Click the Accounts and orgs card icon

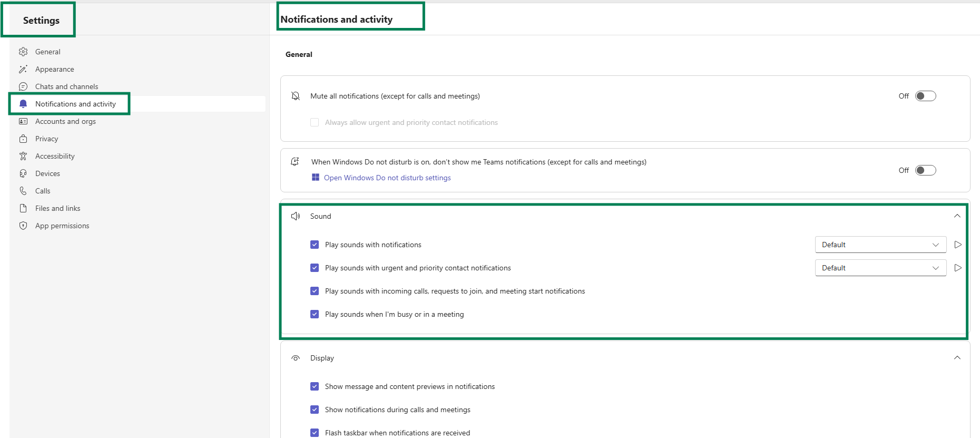pyautogui.click(x=23, y=121)
